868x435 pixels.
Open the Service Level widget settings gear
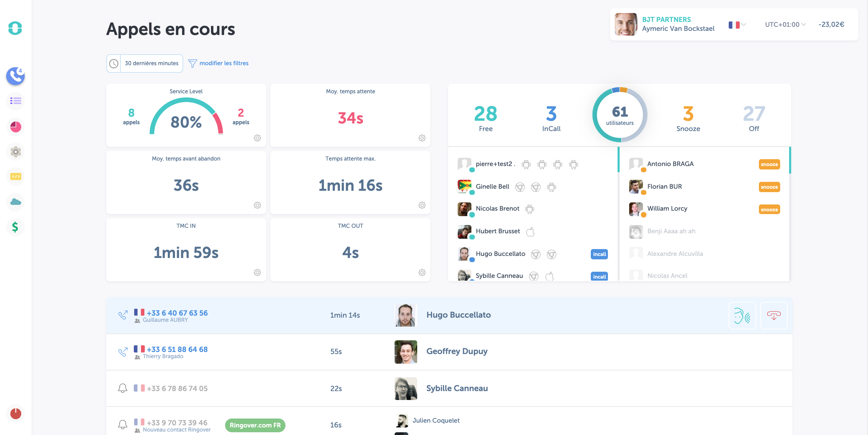tap(257, 138)
